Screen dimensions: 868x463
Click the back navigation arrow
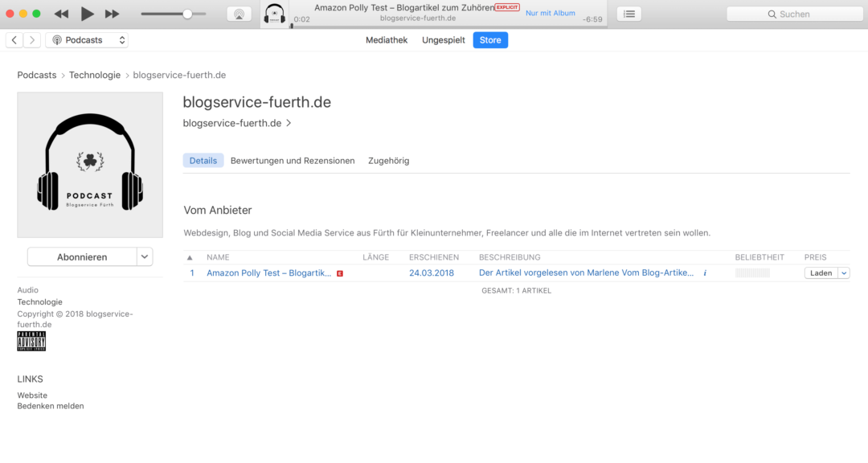pos(14,39)
